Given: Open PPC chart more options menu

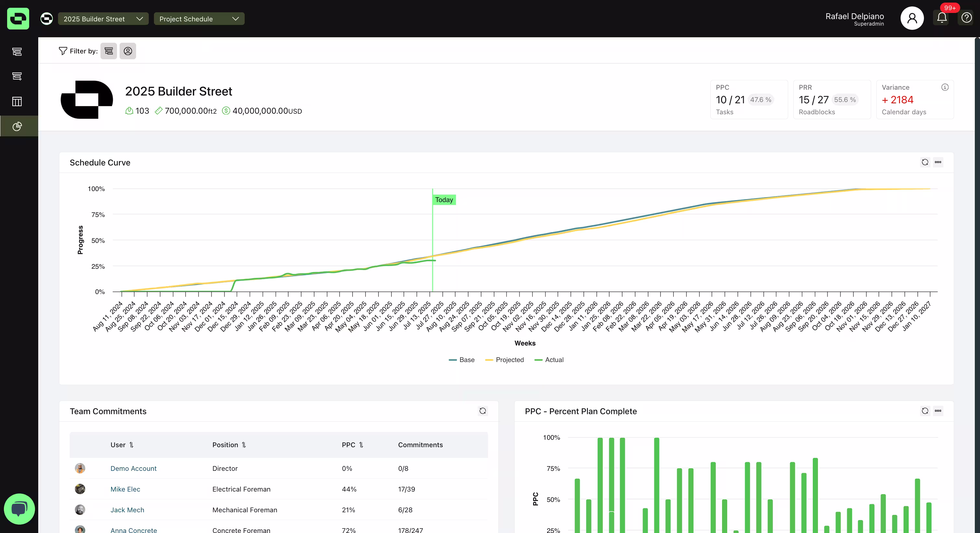Looking at the screenshot, I should pyautogui.click(x=938, y=411).
